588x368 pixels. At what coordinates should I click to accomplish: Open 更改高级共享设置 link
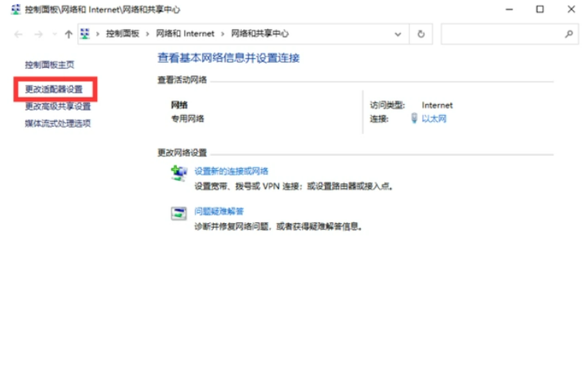57,106
